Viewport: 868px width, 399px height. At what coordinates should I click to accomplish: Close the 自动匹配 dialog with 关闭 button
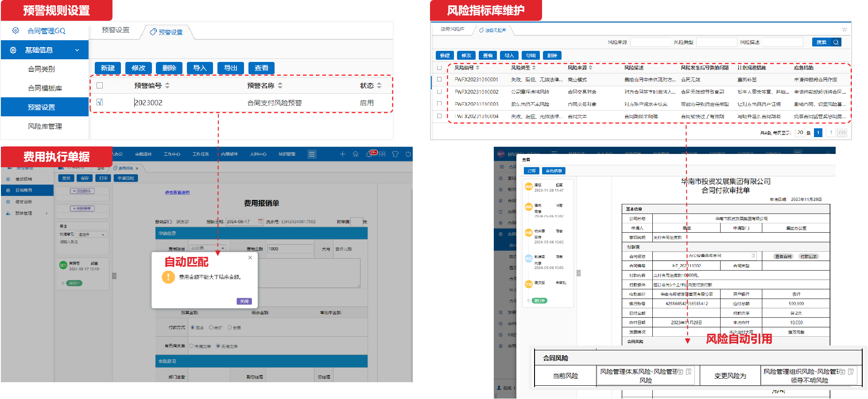(x=244, y=301)
